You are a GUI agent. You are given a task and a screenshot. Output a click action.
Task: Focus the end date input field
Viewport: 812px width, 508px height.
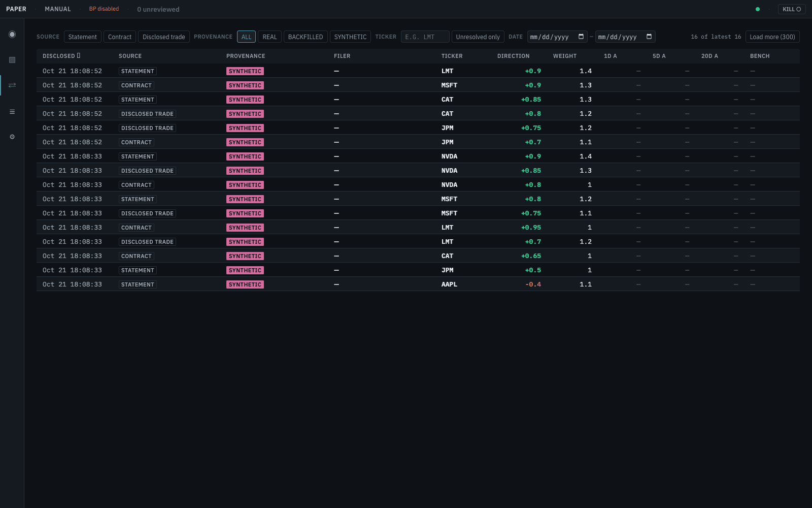tap(625, 37)
